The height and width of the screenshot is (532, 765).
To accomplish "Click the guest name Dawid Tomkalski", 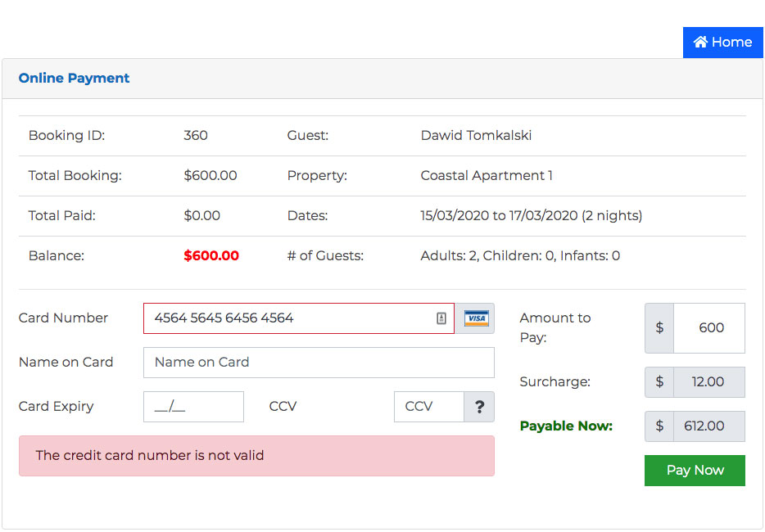I will click(x=476, y=135).
